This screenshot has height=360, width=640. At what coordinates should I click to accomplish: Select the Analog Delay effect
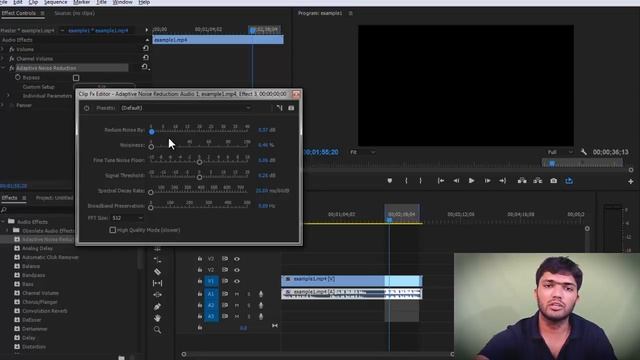pos(37,248)
